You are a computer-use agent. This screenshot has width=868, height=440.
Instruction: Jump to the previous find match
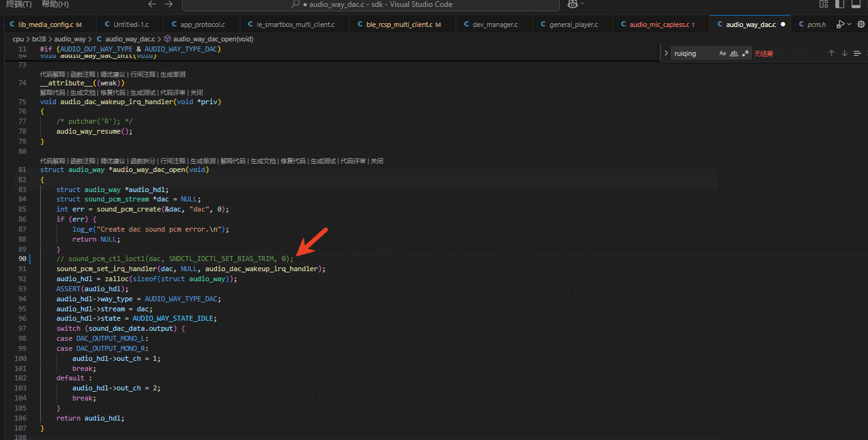pos(831,53)
